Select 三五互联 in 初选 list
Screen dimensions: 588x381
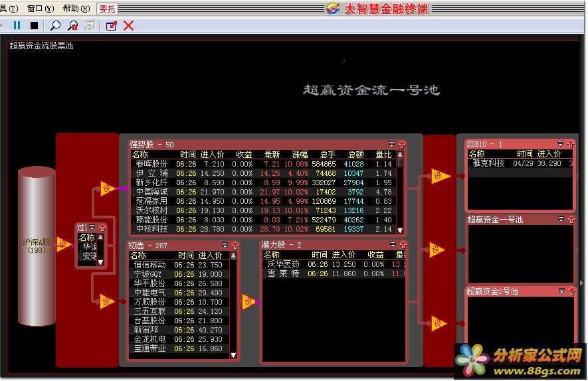pyautogui.click(x=179, y=311)
